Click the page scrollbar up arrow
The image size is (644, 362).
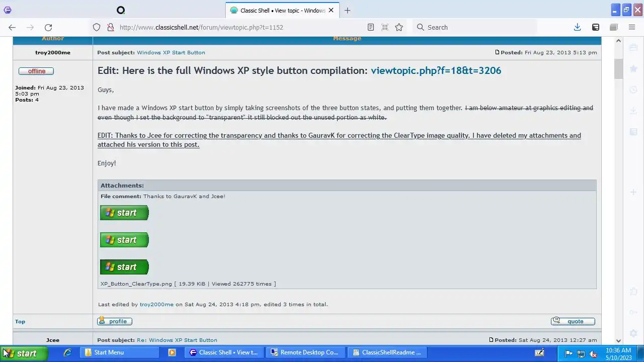[x=619, y=41]
